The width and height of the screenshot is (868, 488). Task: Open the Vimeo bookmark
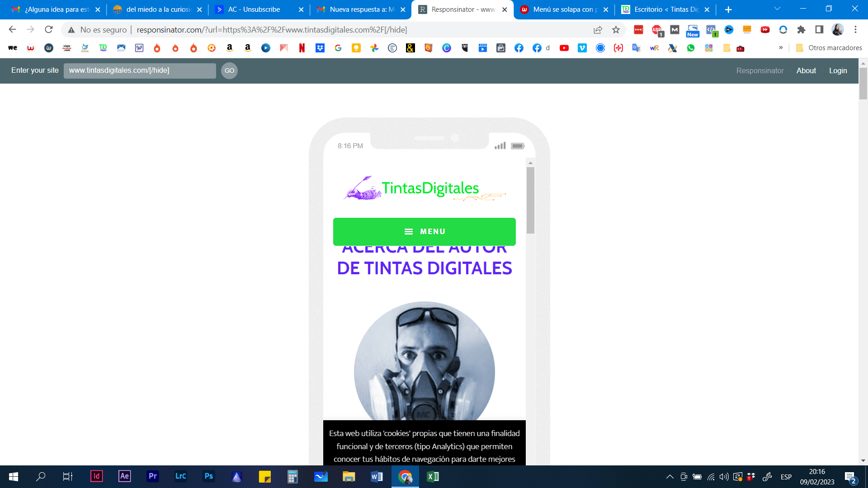coord(582,48)
